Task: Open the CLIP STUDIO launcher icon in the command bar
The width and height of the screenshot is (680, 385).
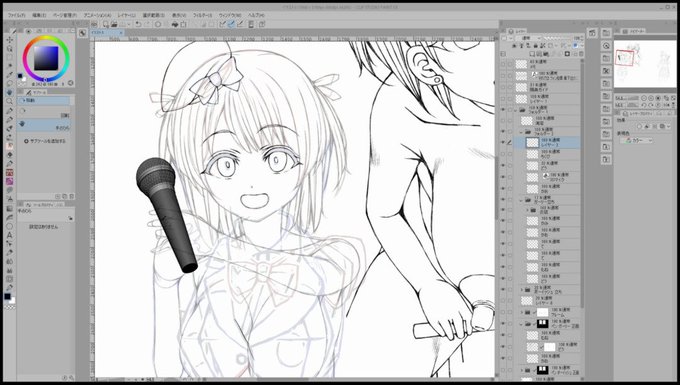Action: coord(94,24)
